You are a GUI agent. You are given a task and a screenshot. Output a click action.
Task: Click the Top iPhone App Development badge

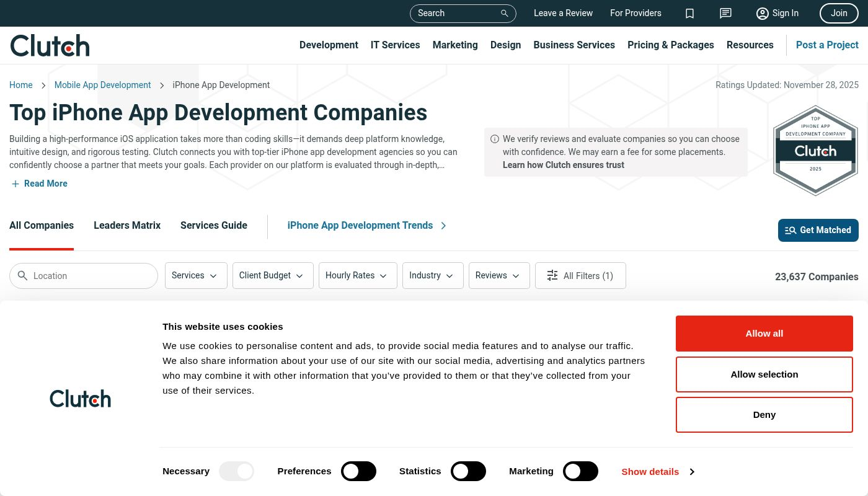pyautogui.click(x=815, y=151)
